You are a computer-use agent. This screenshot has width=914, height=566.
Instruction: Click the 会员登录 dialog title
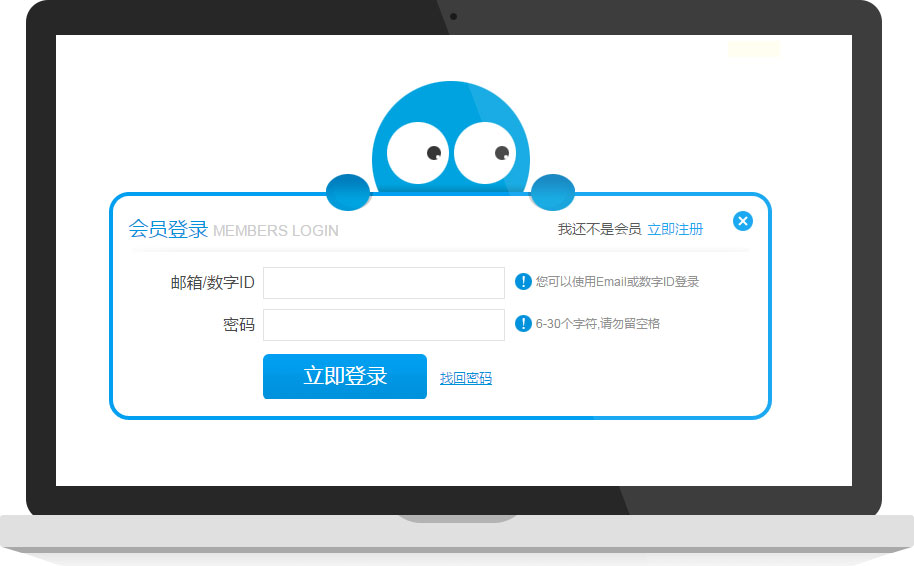tap(168, 229)
